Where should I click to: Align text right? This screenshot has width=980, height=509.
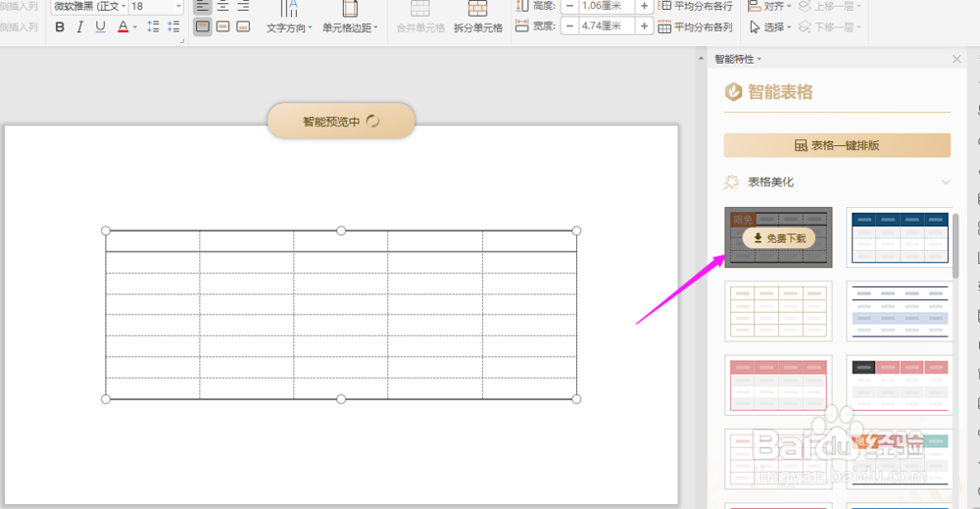click(x=243, y=6)
